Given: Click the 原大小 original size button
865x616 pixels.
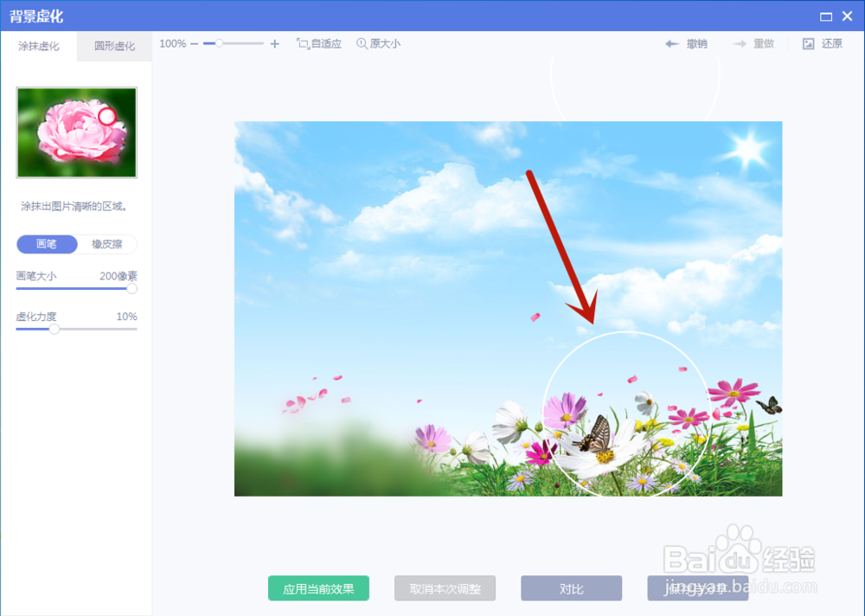Looking at the screenshot, I should 379,43.
